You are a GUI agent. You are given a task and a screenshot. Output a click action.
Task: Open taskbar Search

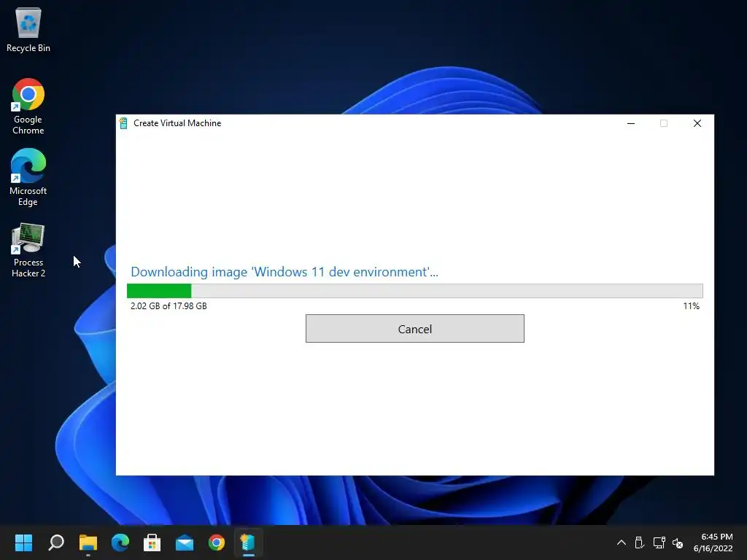pyautogui.click(x=55, y=542)
